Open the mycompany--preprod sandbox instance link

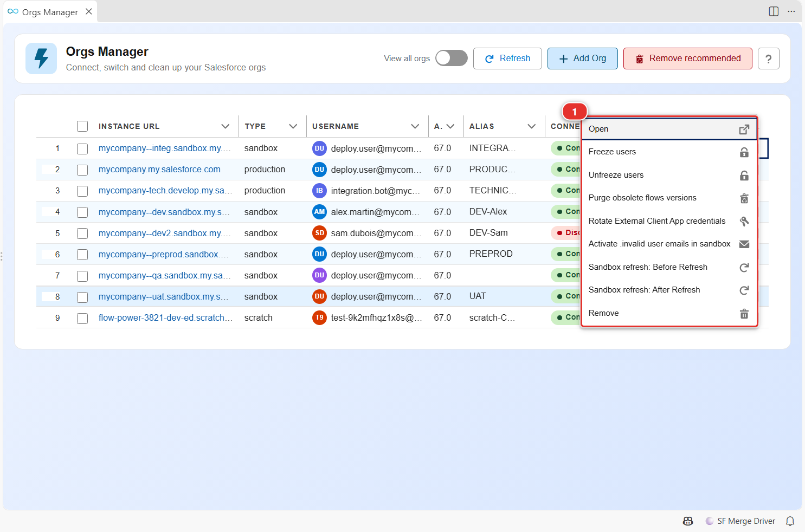pos(164,254)
